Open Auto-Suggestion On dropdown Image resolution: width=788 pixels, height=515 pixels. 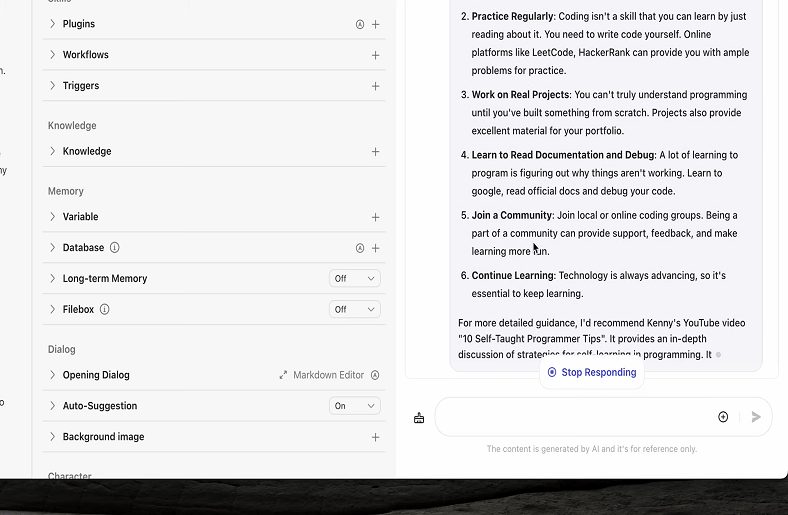[x=355, y=406]
